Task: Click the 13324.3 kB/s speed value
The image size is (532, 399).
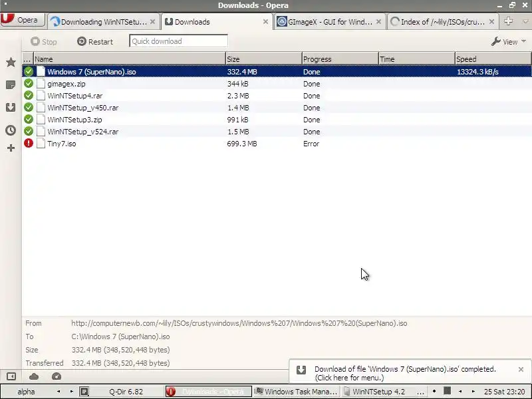Action: click(x=477, y=72)
